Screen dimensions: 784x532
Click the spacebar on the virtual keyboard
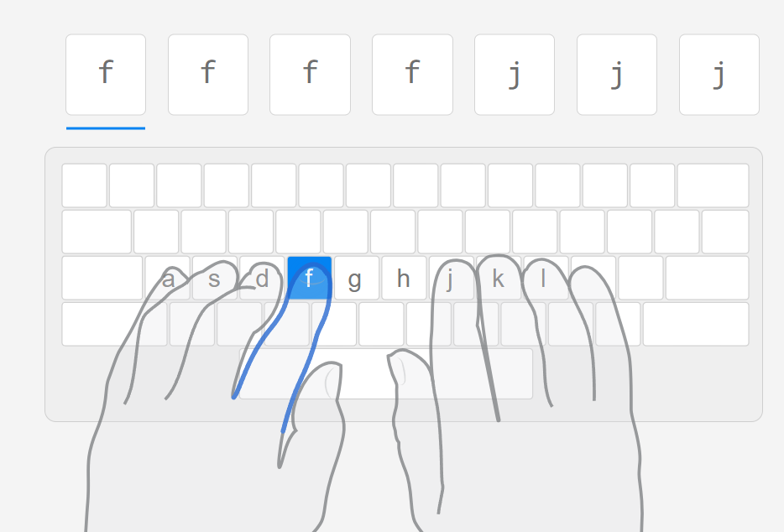pos(386,374)
